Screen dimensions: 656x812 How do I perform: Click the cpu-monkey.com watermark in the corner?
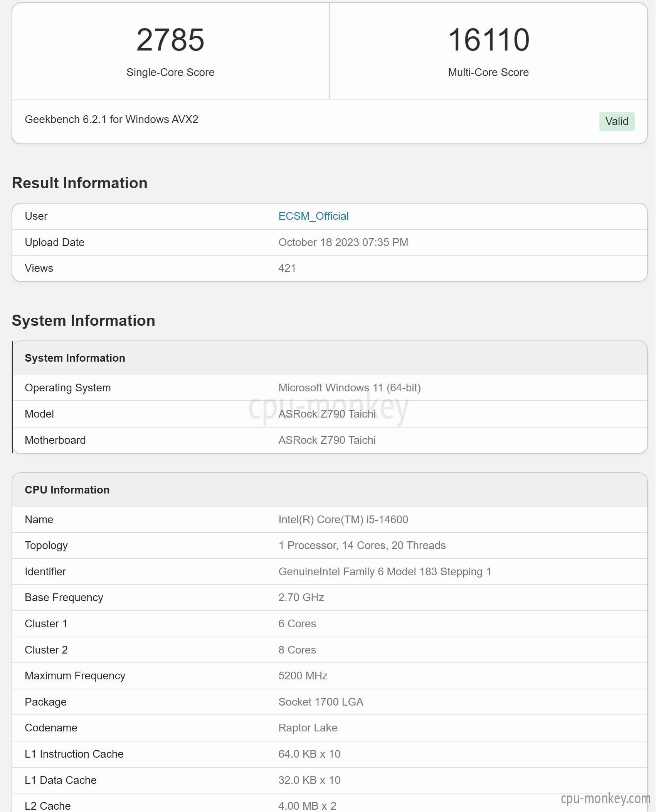(x=606, y=798)
